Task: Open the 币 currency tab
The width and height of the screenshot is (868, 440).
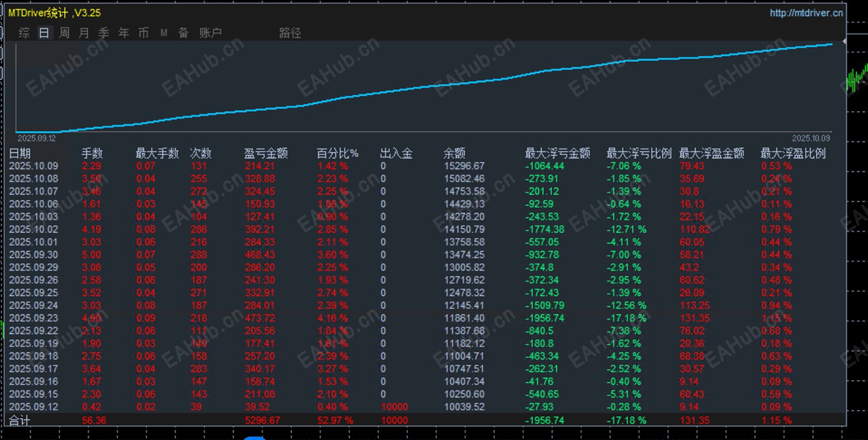Action: point(143,33)
